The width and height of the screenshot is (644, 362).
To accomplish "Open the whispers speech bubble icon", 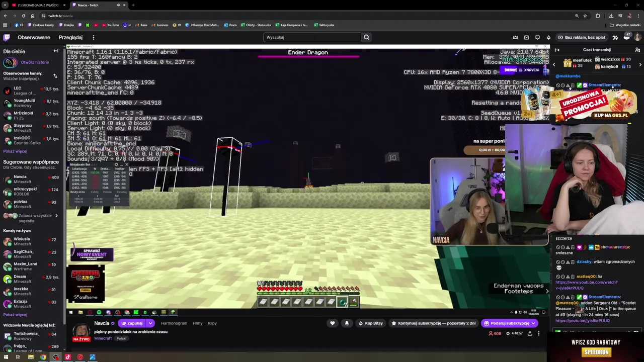I will tap(537, 37).
